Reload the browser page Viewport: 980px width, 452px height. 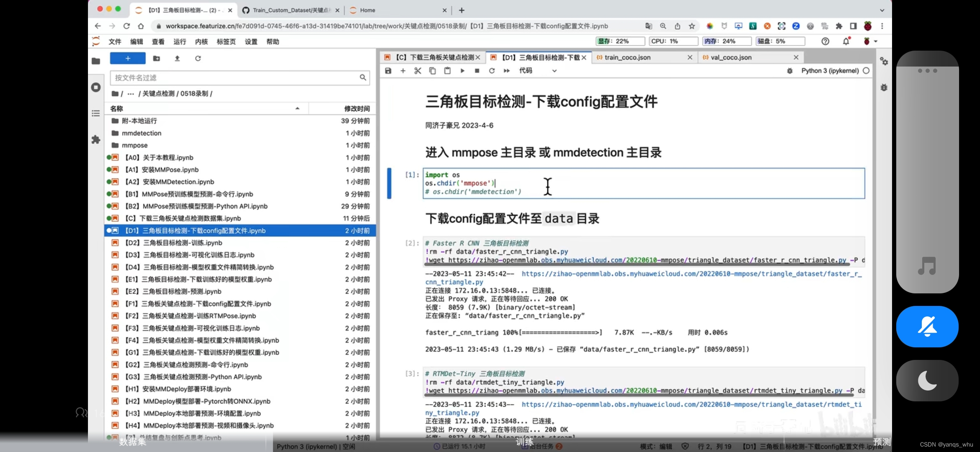pos(126,26)
